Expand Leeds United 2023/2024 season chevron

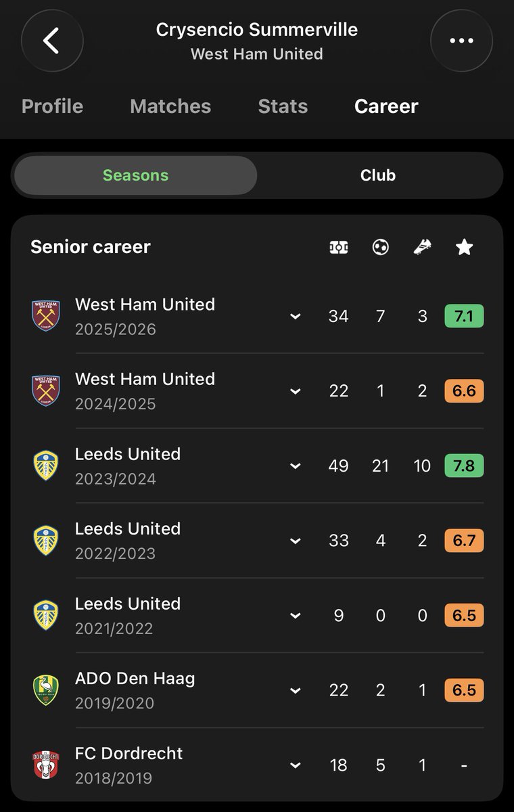click(x=295, y=466)
